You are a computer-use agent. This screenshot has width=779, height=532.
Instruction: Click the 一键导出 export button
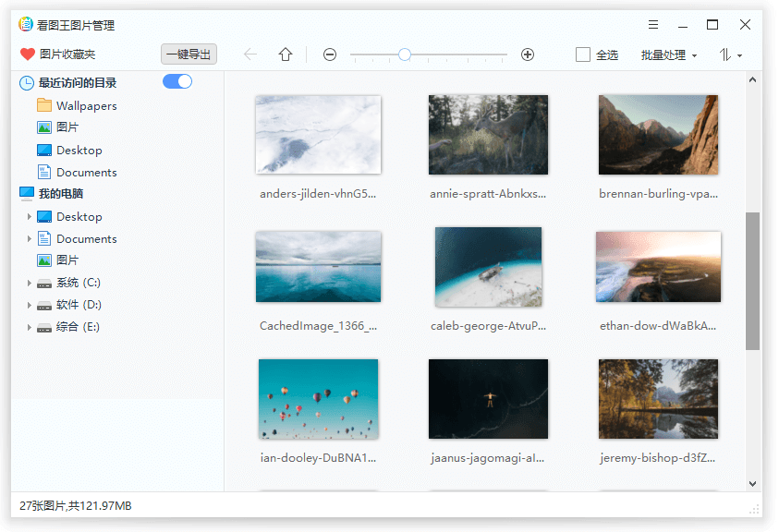pos(189,54)
